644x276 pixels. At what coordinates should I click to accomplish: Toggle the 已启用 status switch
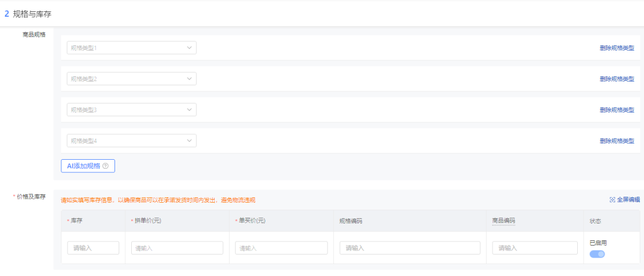597,254
